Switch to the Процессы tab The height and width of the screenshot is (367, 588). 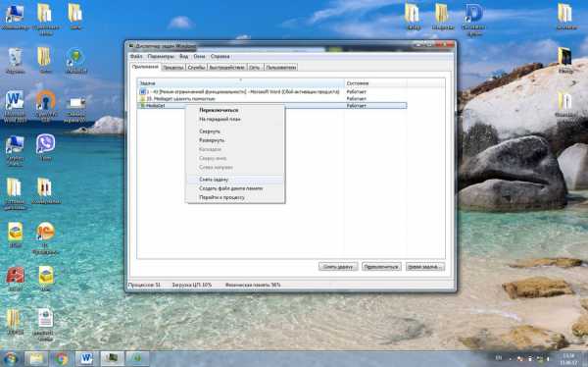tap(172, 68)
